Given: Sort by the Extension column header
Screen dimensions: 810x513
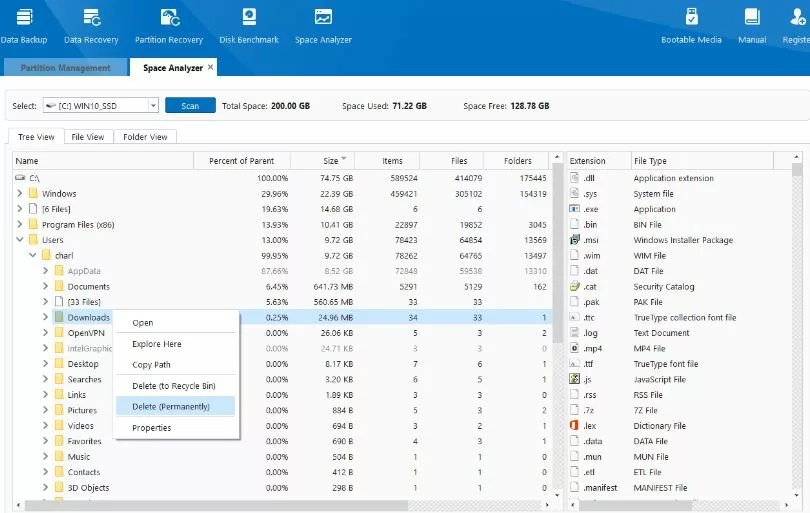Looking at the screenshot, I should [x=599, y=161].
